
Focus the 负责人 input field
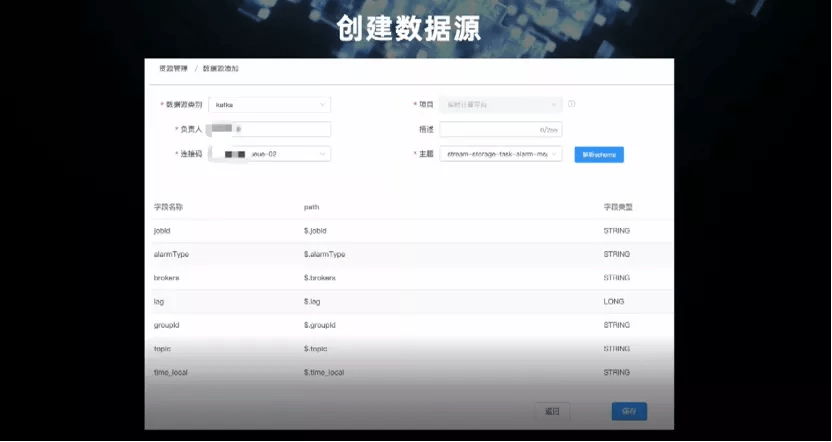pos(270,129)
